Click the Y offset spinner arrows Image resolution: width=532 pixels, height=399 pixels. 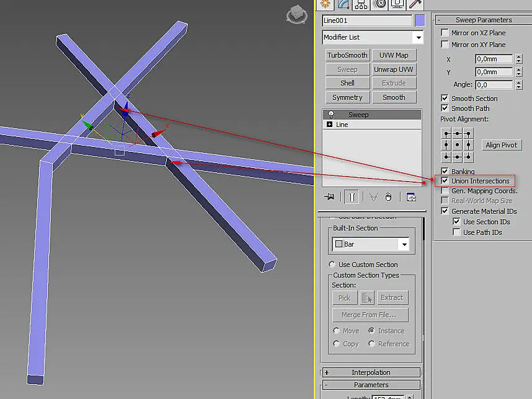tap(519, 72)
